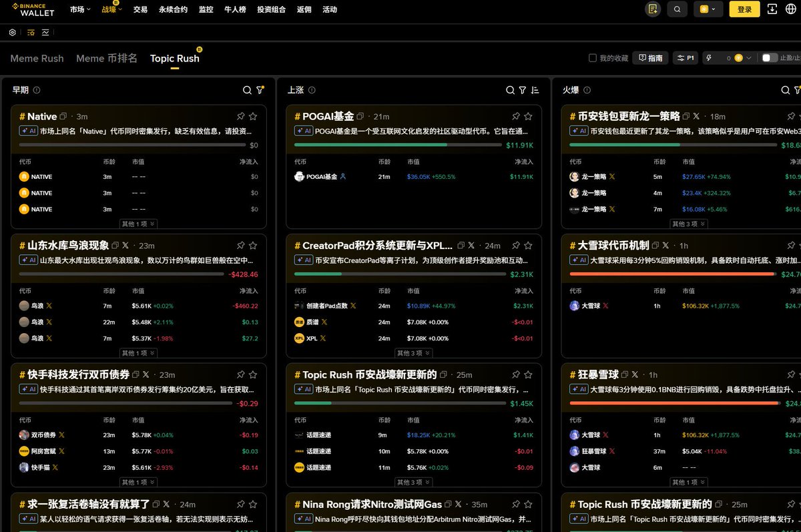Screen dimensions: 801x532
Task: Open the globe language selector icon
Action: click(792, 9)
